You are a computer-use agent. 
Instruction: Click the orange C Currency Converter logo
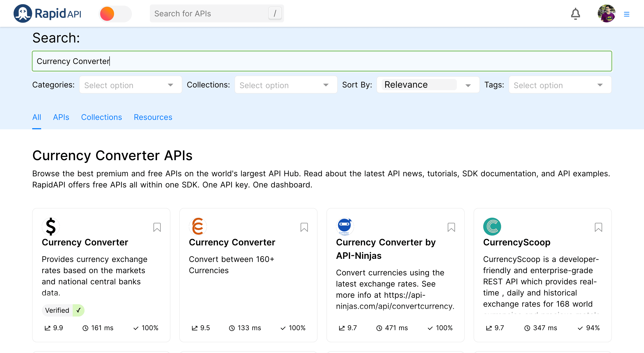pos(198,226)
